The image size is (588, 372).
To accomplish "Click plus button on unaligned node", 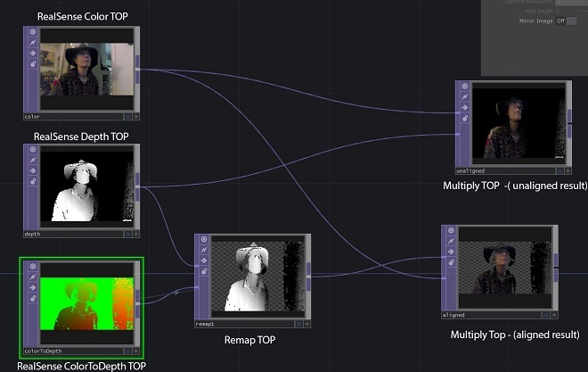I will coord(568,170).
